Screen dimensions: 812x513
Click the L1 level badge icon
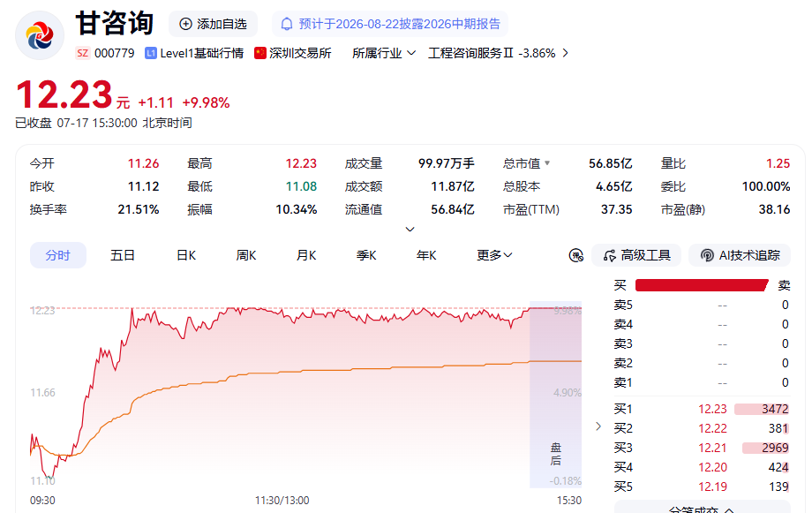click(x=151, y=53)
